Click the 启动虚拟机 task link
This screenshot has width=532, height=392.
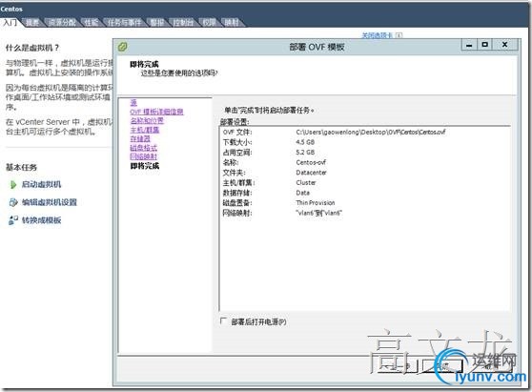41,184
